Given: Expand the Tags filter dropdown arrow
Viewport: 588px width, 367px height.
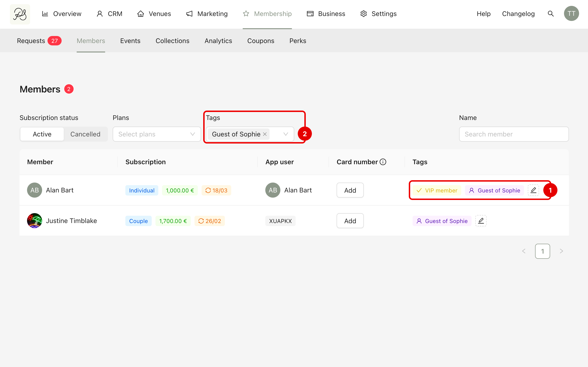Looking at the screenshot, I should pos(286,134).
